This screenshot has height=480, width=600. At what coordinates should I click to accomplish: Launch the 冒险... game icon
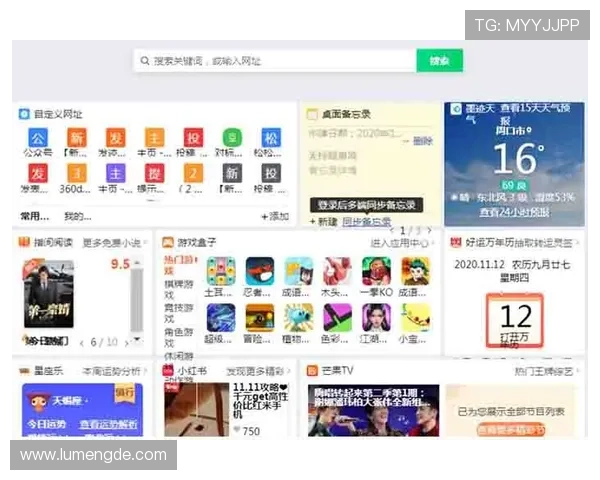tap(259, 317)
